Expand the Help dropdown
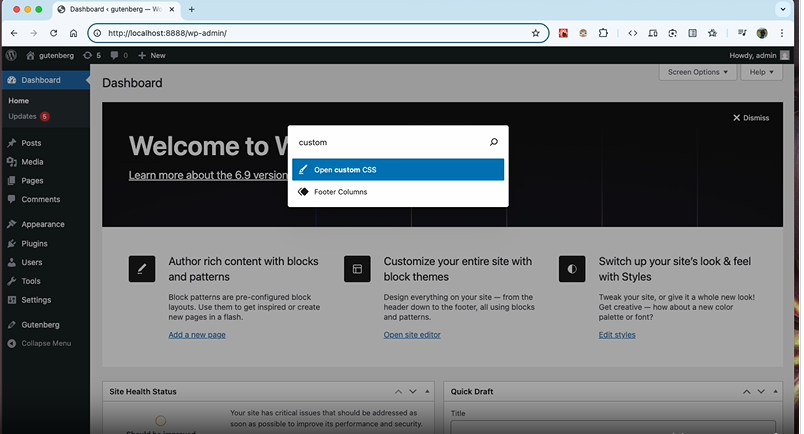The height and width of the screenshot is (434, 804). point(761,72)
